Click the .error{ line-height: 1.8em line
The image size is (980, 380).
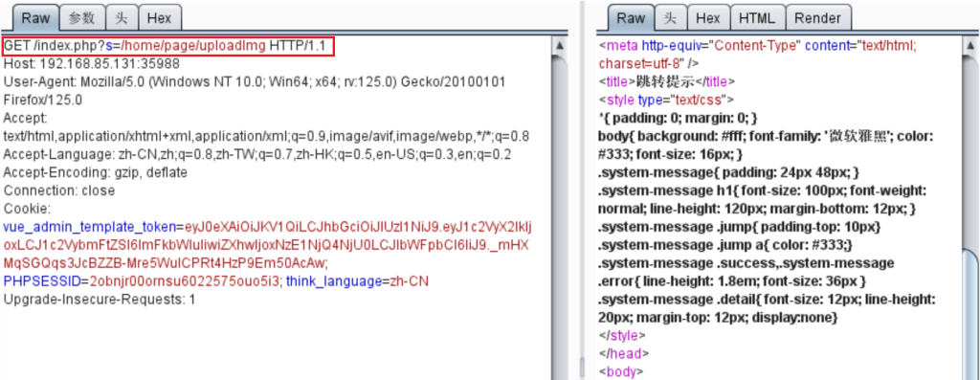pyautogui.click(x=732, y=280)
